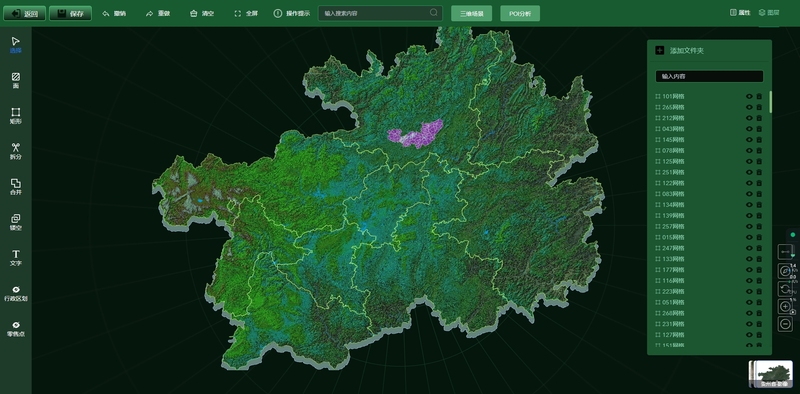Toggle 行政区划 administrative boundaries visibility

pos(15,293)
